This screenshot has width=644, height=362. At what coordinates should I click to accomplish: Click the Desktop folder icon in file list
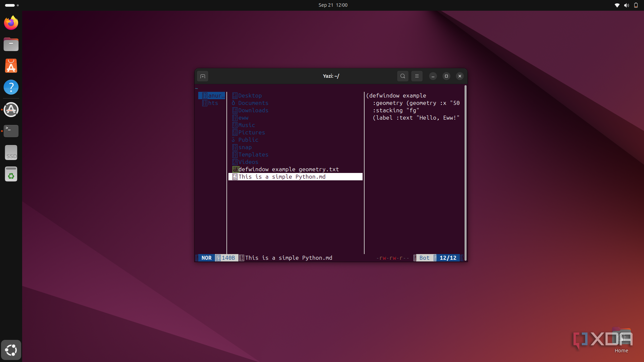(235, 96)
